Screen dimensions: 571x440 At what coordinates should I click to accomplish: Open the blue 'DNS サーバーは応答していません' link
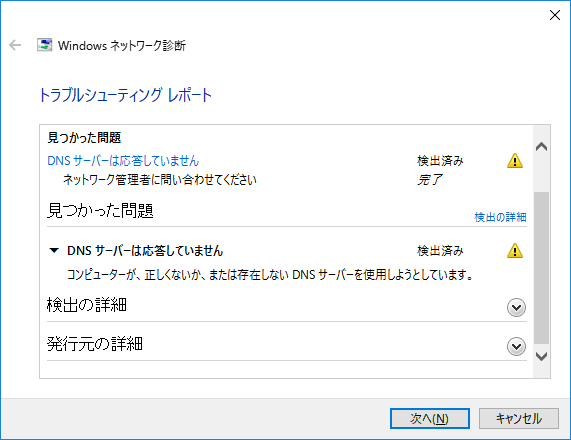click(x=123, y=161)
